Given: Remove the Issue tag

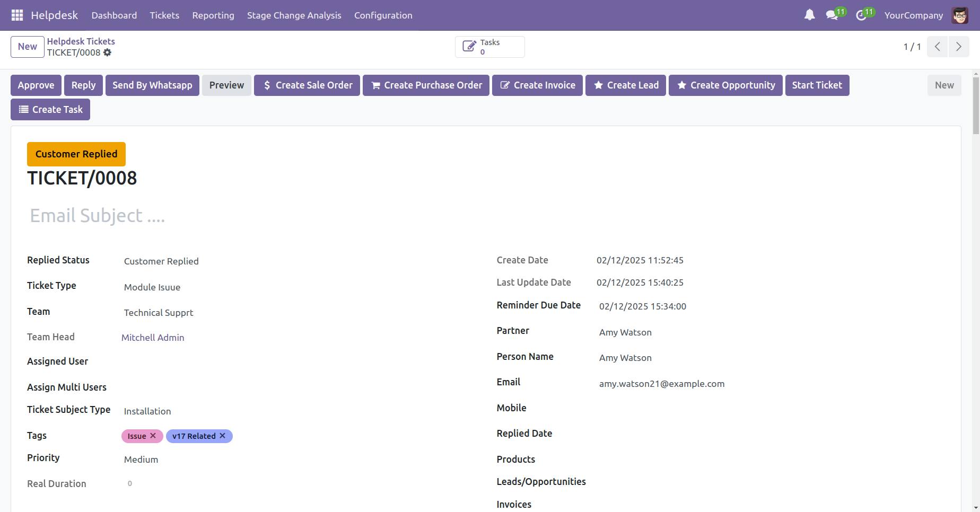Looking at the screenshot, I should coord(153,436).
